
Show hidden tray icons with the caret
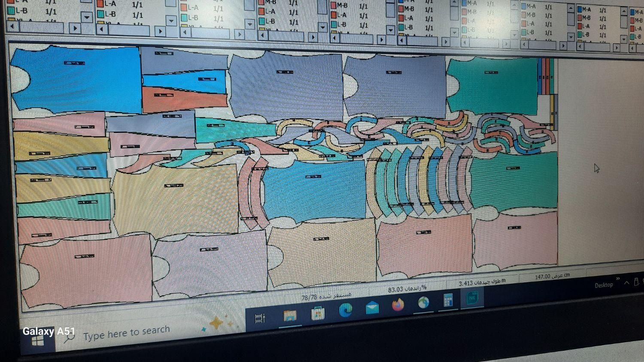pyautogui.click(x=627, y=283)
